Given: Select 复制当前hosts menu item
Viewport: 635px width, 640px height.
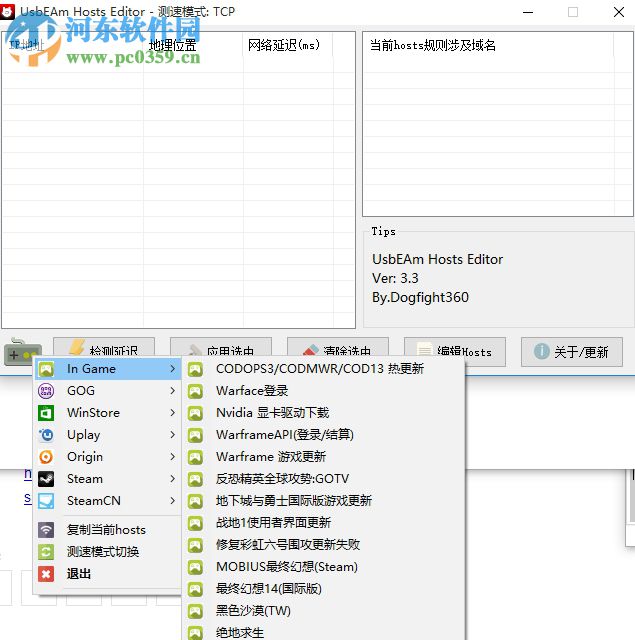Looking at the screenshot, I should pyautogui.click(x=108, y=530).
